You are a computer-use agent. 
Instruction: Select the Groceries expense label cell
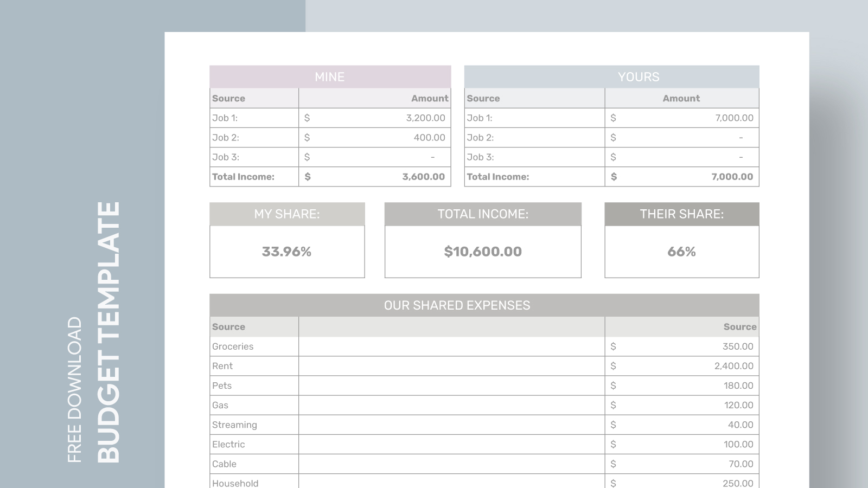point(254,346)
